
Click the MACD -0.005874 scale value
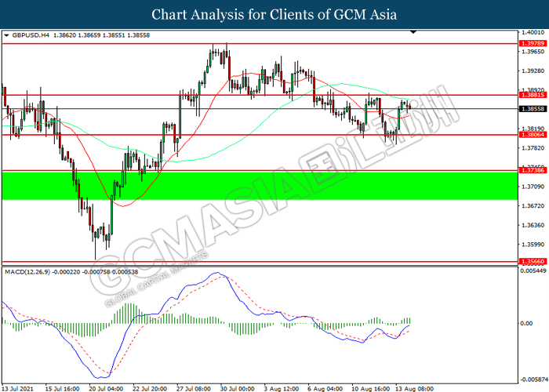(533, 379)
